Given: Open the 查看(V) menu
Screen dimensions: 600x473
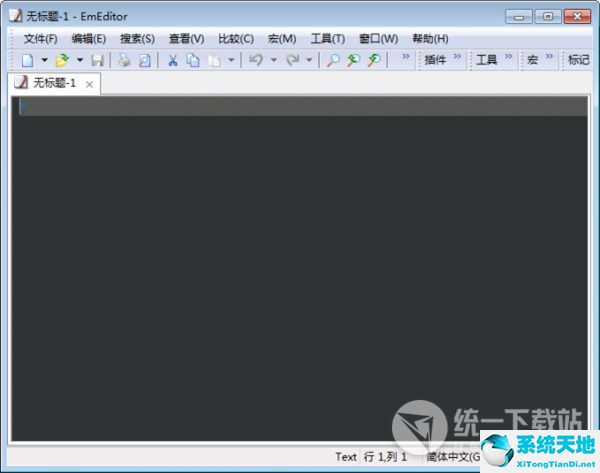Looking at the screenshot, I should click(186, 39).
